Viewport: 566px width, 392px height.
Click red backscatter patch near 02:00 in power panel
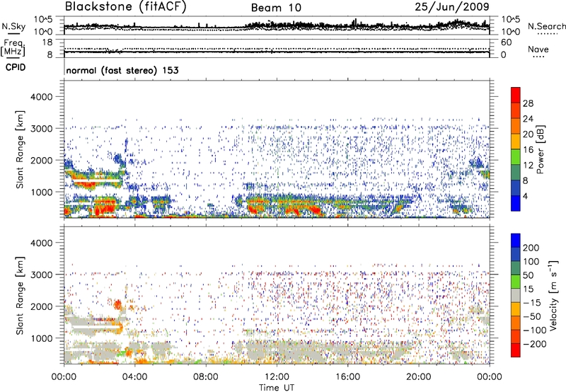[105, 207]
